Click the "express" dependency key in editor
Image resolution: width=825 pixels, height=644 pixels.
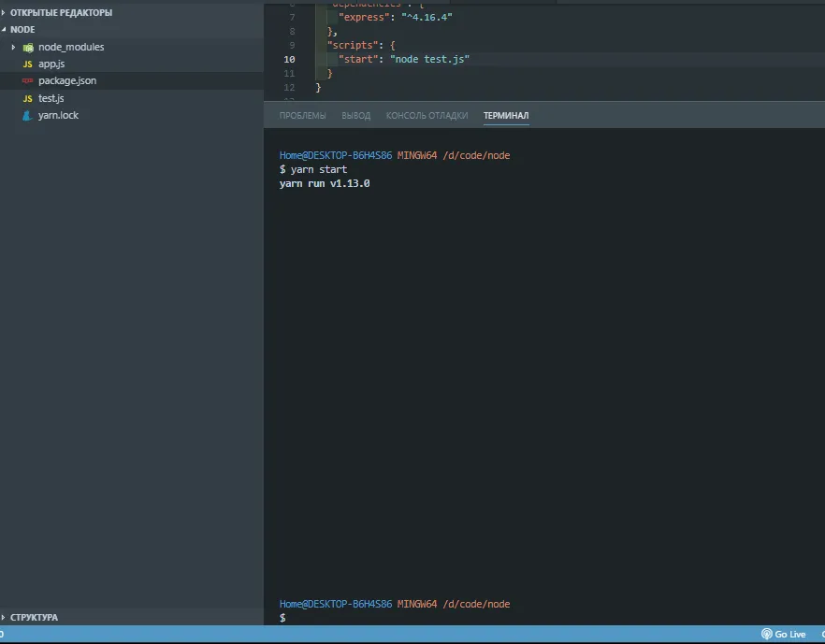(x=364, y=18)
